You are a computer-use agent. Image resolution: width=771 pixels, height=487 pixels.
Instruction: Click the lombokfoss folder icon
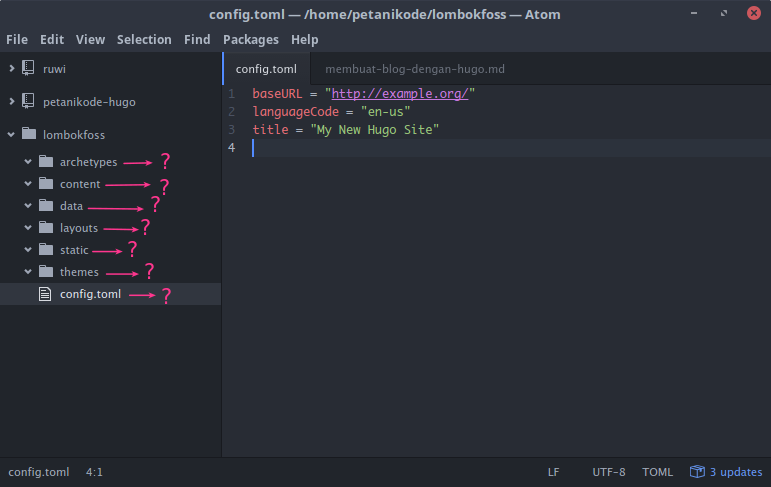(x=29, y=133)
